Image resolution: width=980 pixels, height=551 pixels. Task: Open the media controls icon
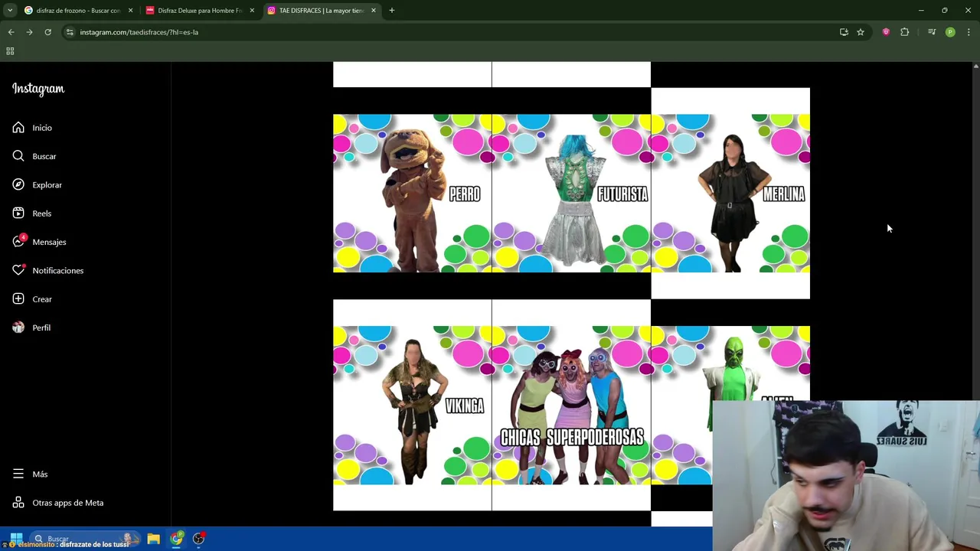(932, 32)
